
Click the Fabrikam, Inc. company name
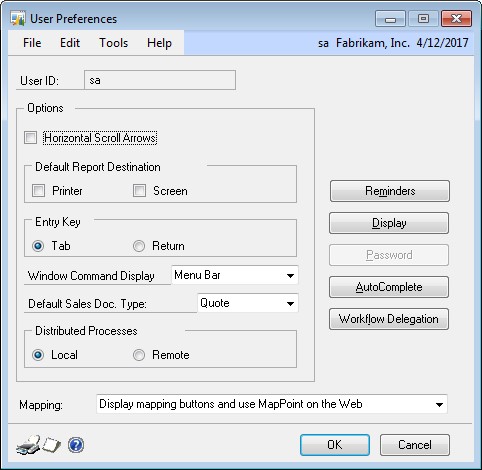click(x=373, y=43)
